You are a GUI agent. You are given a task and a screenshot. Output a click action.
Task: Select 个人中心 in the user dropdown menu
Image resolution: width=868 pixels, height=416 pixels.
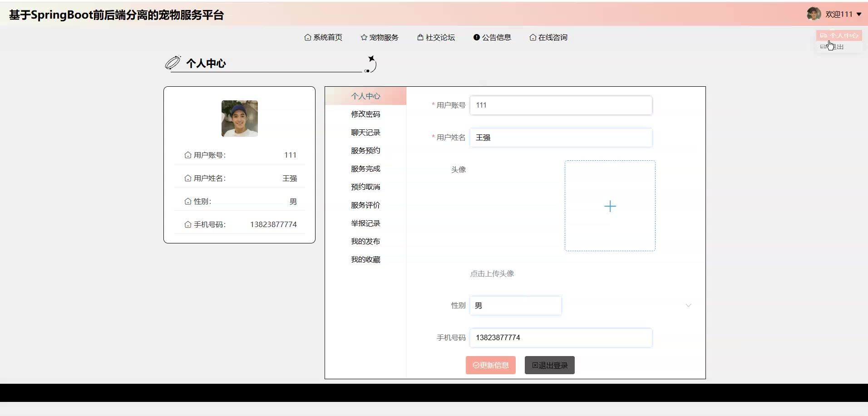pos(839,35)
